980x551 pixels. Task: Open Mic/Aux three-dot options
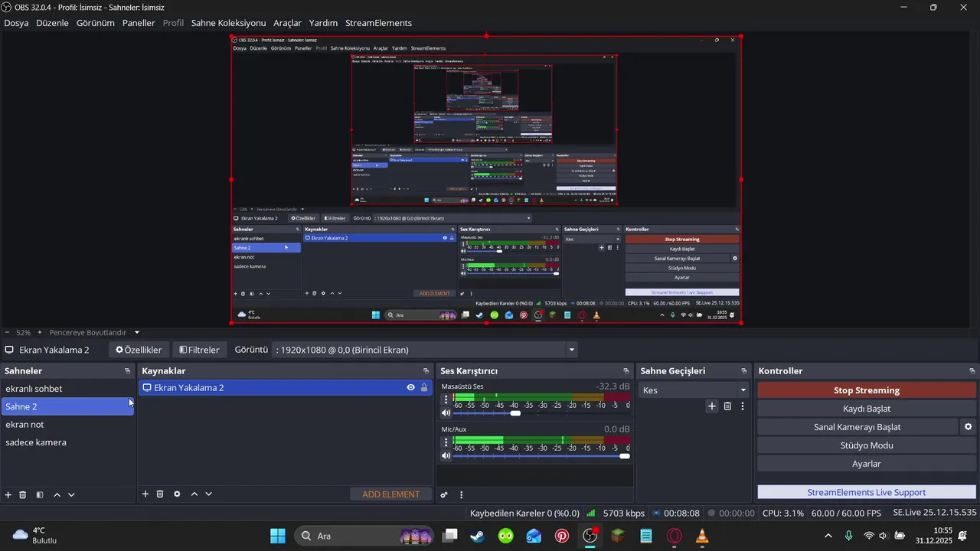tap(446, 442)
